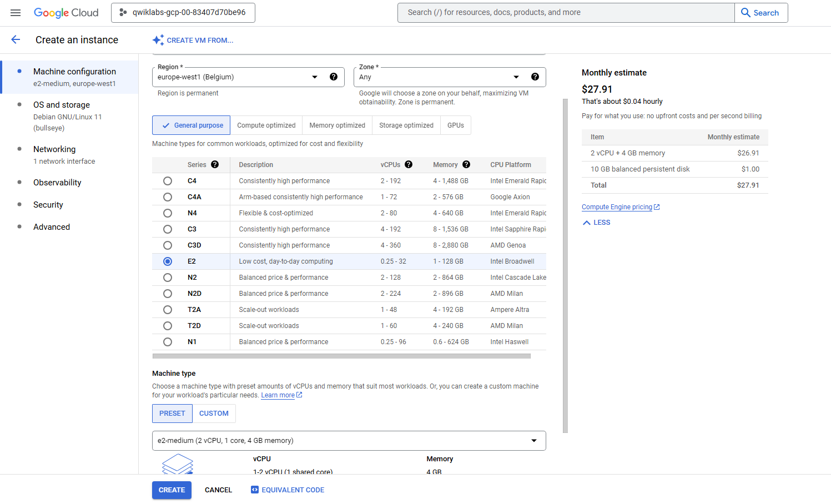The width and height of the screenshot is (831, 504).
Task: Click the EQUIVALENT CODE button
Action: point(288,490)
